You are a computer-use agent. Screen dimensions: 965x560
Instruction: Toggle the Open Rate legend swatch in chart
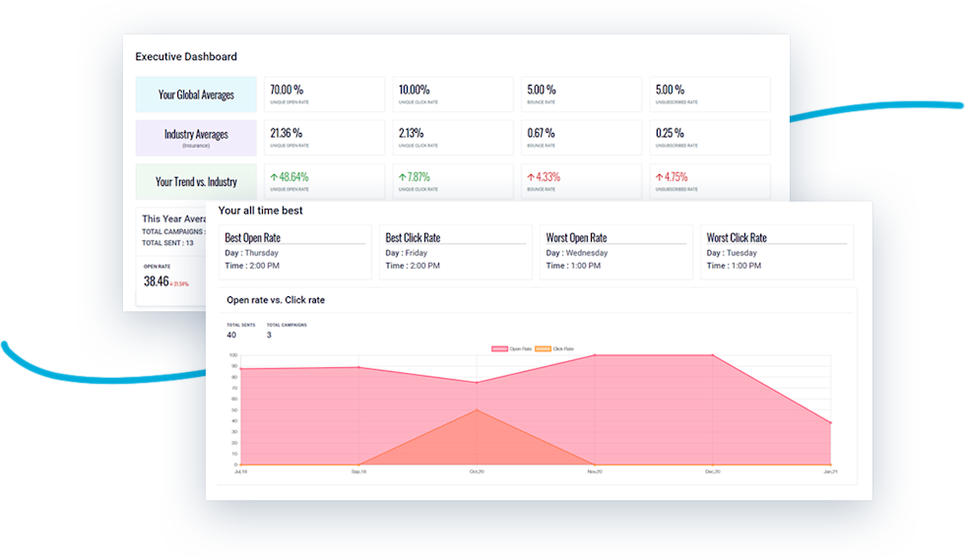click(497, 348)
